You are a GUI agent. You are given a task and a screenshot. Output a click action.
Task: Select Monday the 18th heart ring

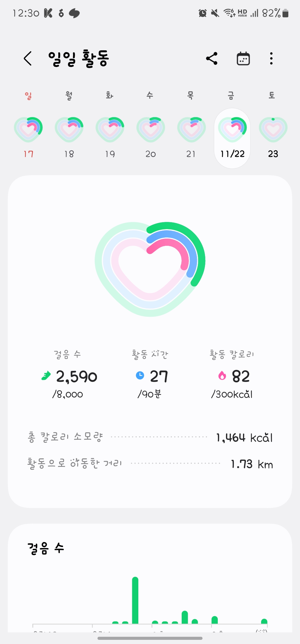[69, 130]
